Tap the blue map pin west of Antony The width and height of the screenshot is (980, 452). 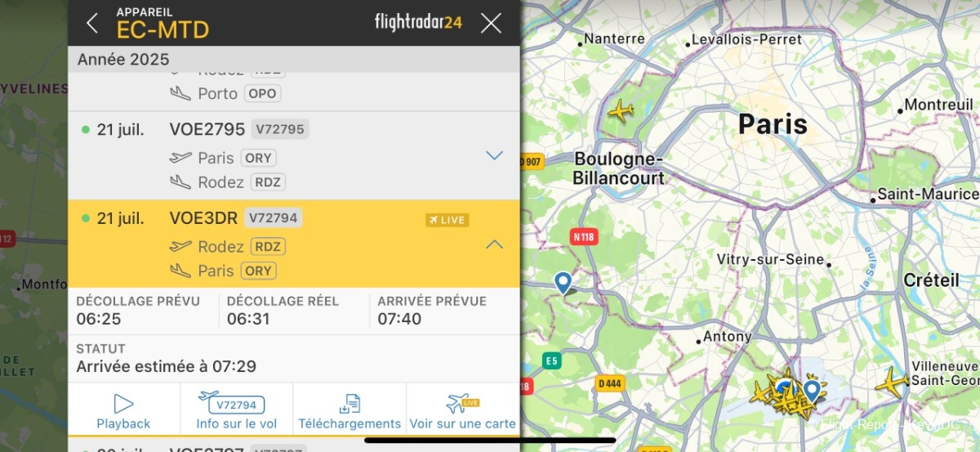coord(563,282)
